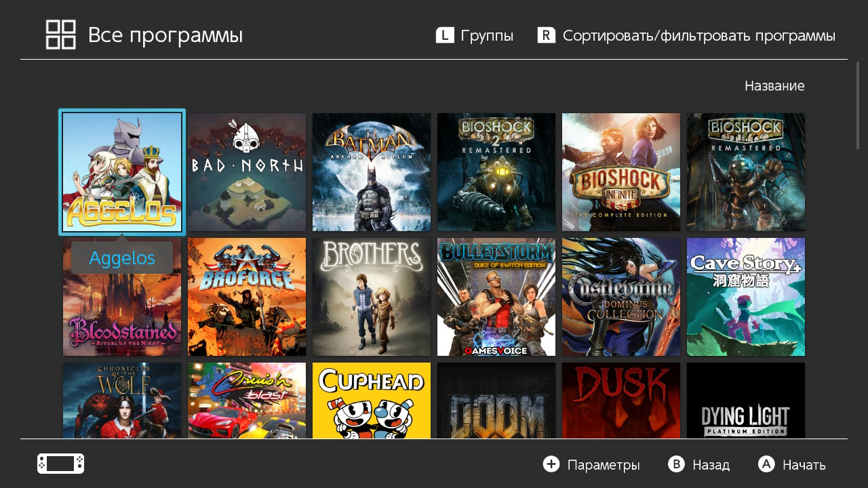The width and height of the screenshot is (868, 488).
Task: Open the Cuphead game
Action: click(372, 401)
